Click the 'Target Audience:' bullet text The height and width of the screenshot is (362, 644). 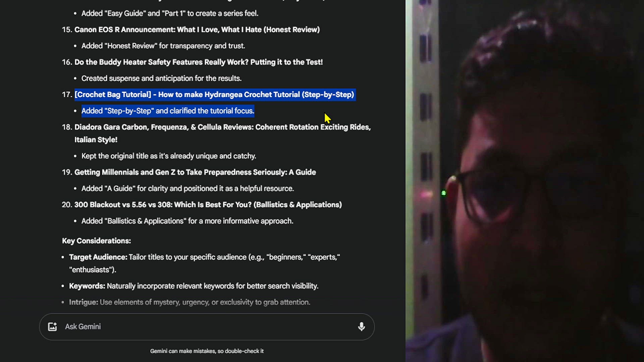coord(204,263)
